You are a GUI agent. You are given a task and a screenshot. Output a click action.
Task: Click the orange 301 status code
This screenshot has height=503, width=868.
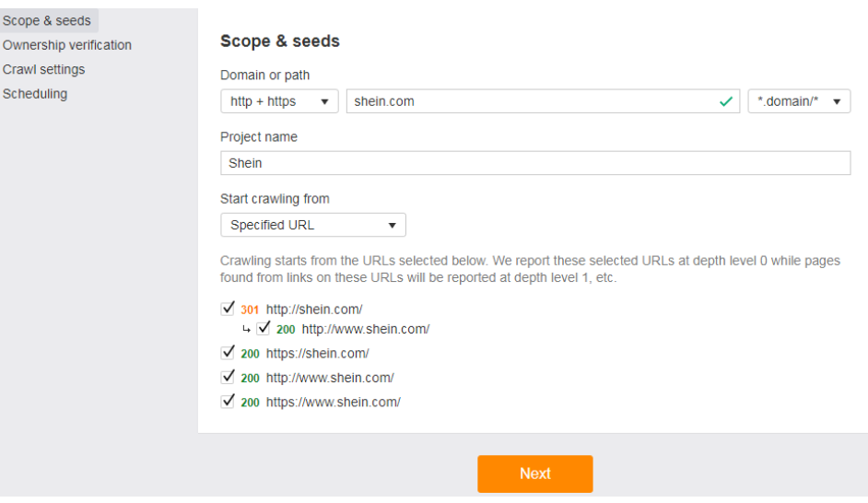(x=250, y=310)
